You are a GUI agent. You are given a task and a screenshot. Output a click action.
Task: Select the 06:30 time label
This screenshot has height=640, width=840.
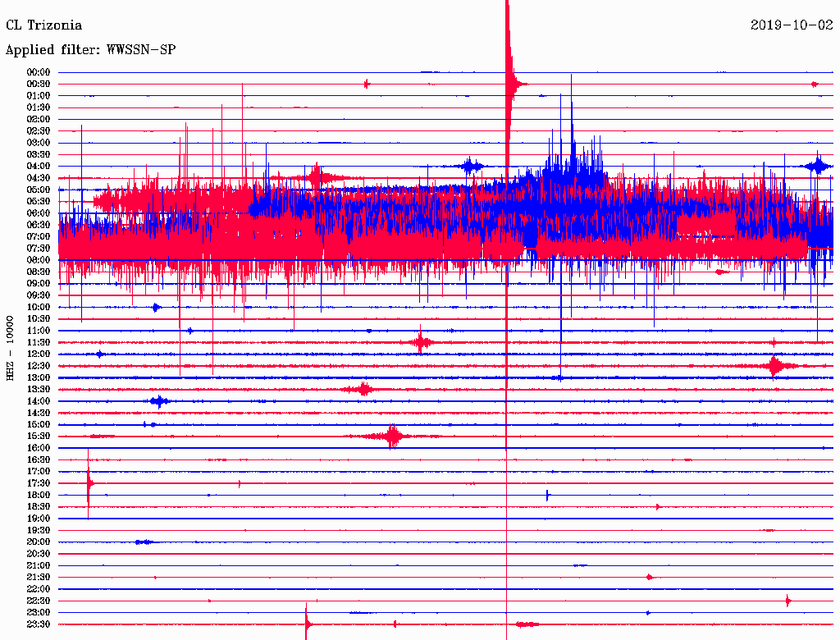pyautogui.click(x=39, y=225)
